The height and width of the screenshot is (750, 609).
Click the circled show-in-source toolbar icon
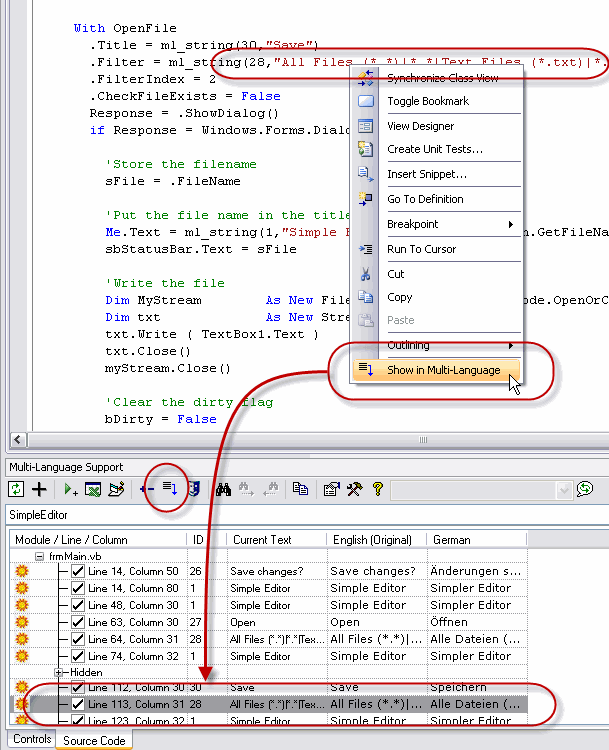tap(169, 489)
